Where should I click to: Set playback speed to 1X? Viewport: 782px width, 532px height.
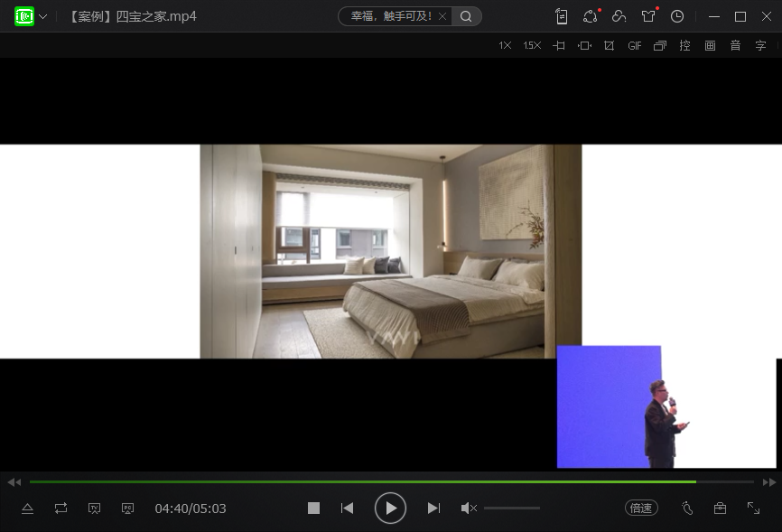[505, 45]
